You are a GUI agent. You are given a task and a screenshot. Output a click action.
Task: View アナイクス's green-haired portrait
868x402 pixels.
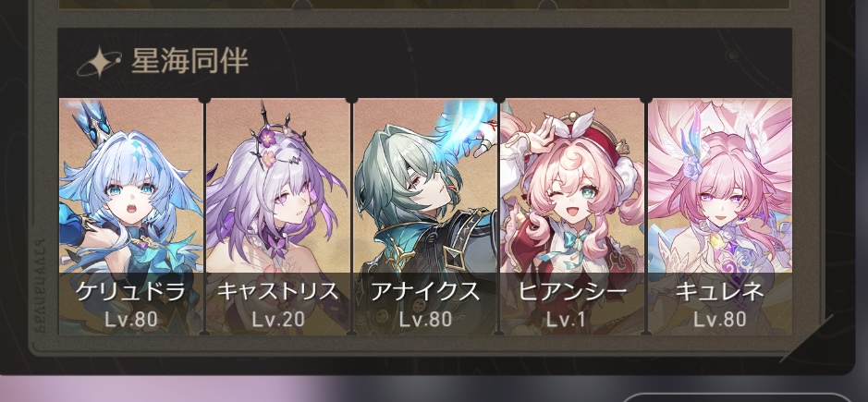click(x=425, y=216)
